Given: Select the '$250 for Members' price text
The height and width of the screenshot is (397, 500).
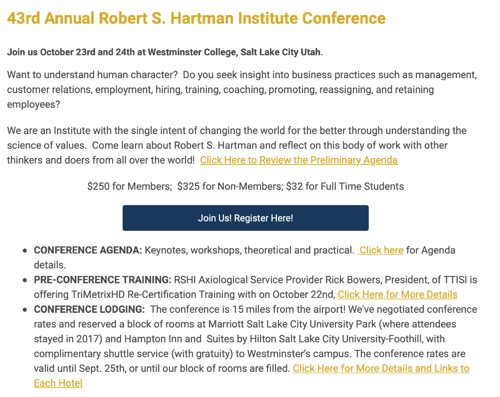Looking at the screenshot, I should [x=129, y=186].
